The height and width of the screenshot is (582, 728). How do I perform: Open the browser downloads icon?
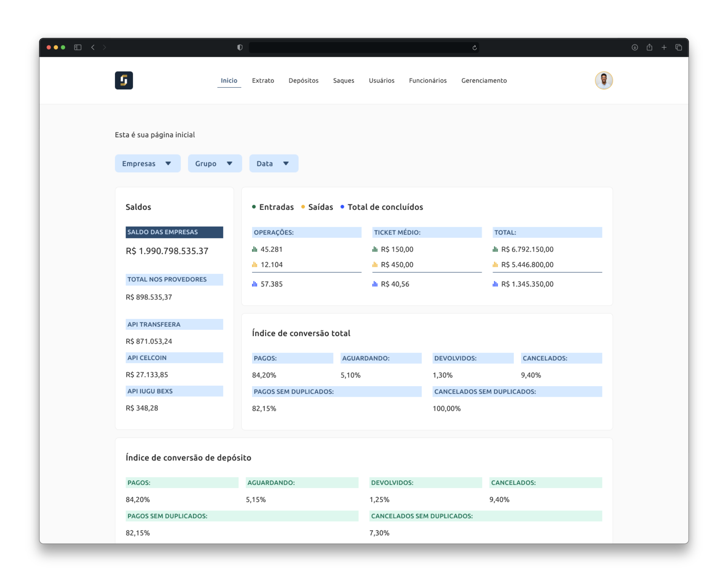pyautogui.click(x=635, y=47)
